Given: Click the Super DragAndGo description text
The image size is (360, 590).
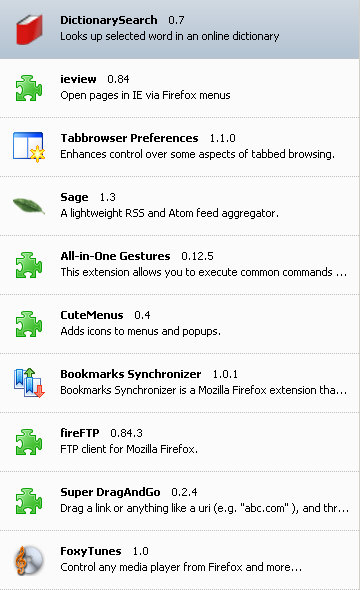Looking at the screenshot, I should pyautogui.click(x=204, y=508).
